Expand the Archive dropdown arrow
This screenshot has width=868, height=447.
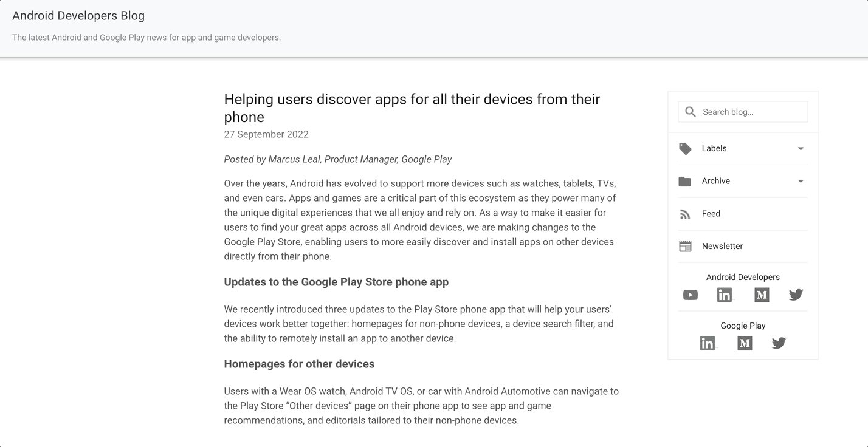(801, 181)
